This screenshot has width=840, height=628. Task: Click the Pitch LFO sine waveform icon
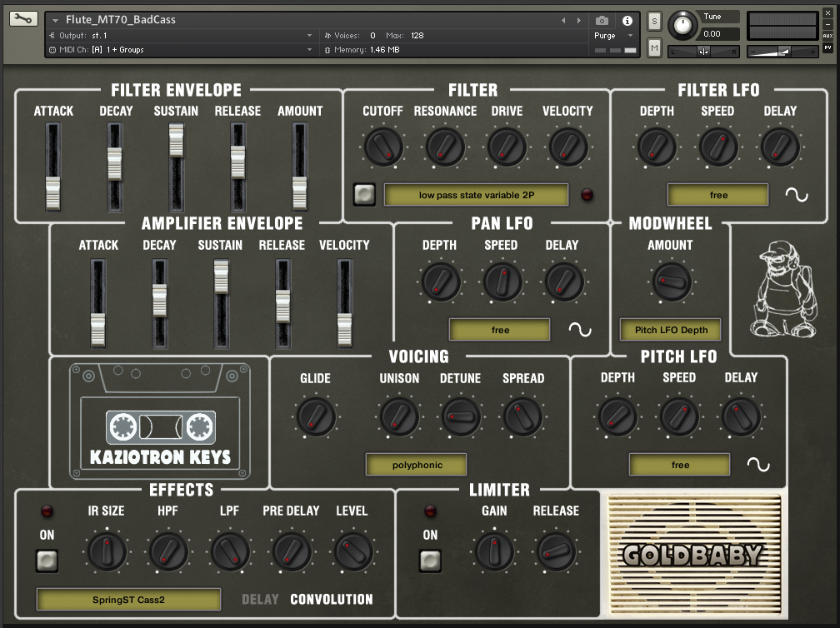758,465
